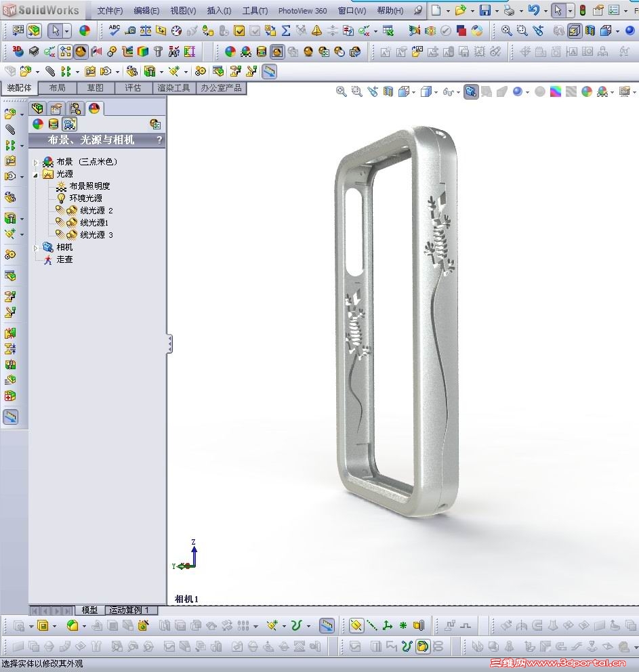View appearances in DisplayManager panel
Image resolution: width=639 pixels, height=672 pixels.
point(38,124)
